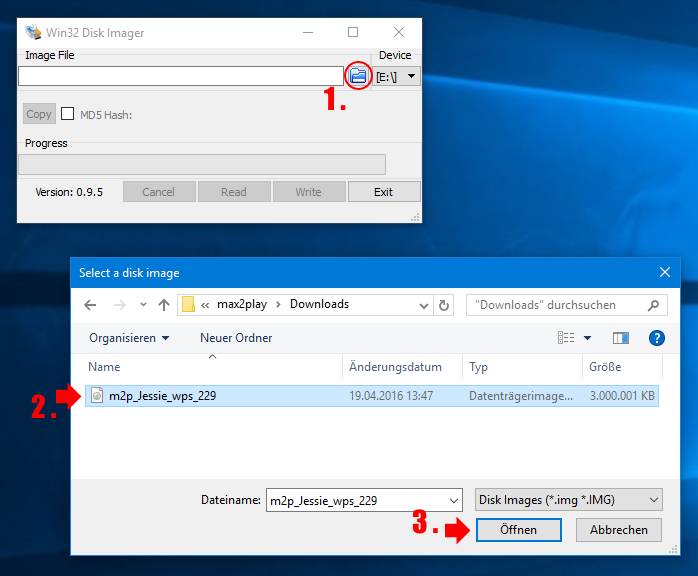The image size is (698, 576).
Task: Click the Write button
Action: pos(309,192)
